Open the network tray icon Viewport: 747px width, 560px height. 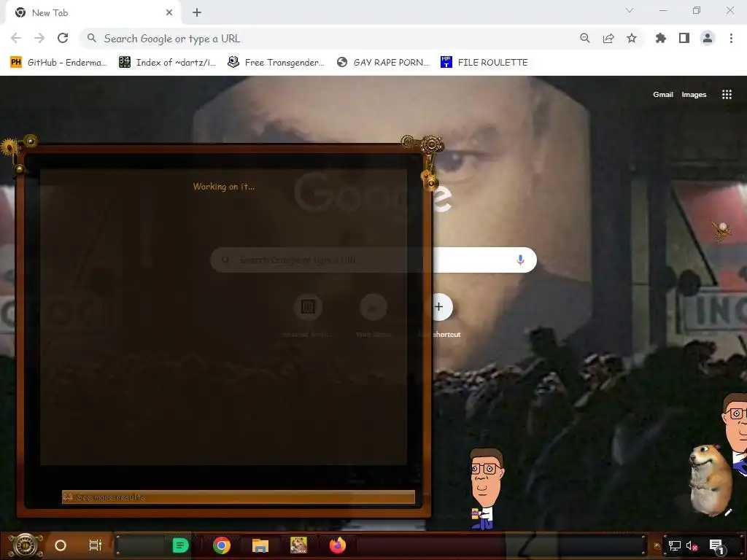tap(674, 545)
